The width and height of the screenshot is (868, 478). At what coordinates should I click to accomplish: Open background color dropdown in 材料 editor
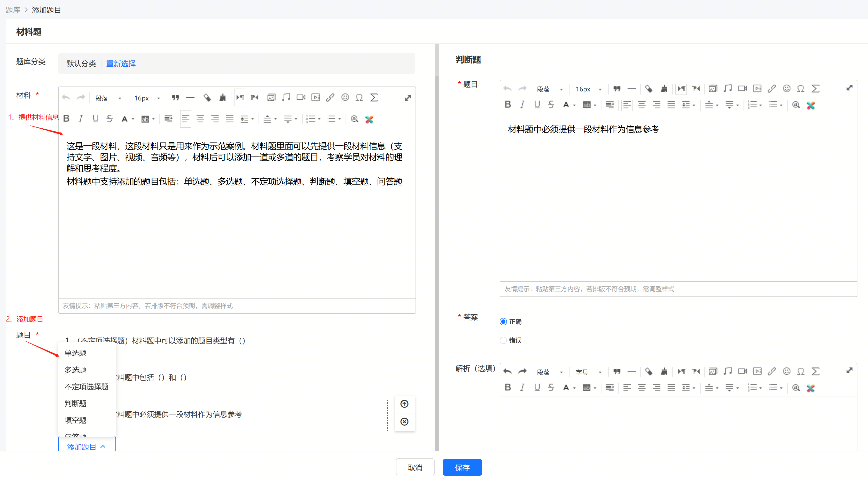[x=153, y=119]
